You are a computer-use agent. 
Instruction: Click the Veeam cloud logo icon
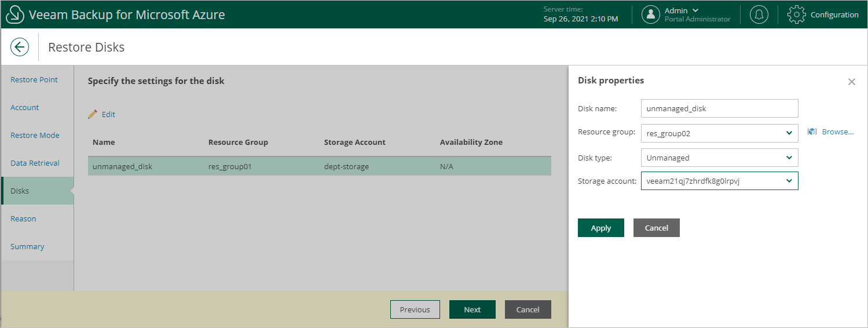point(14,14)
